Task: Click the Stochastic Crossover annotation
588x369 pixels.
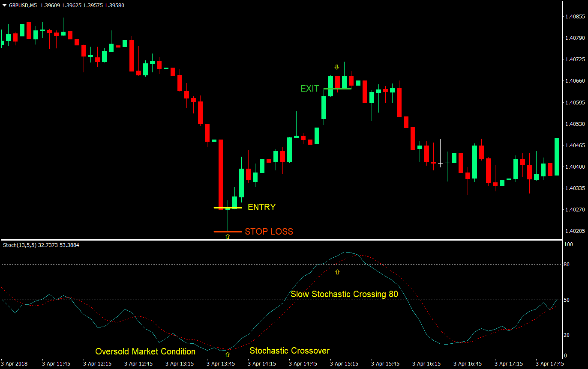Action: (290, 350)
